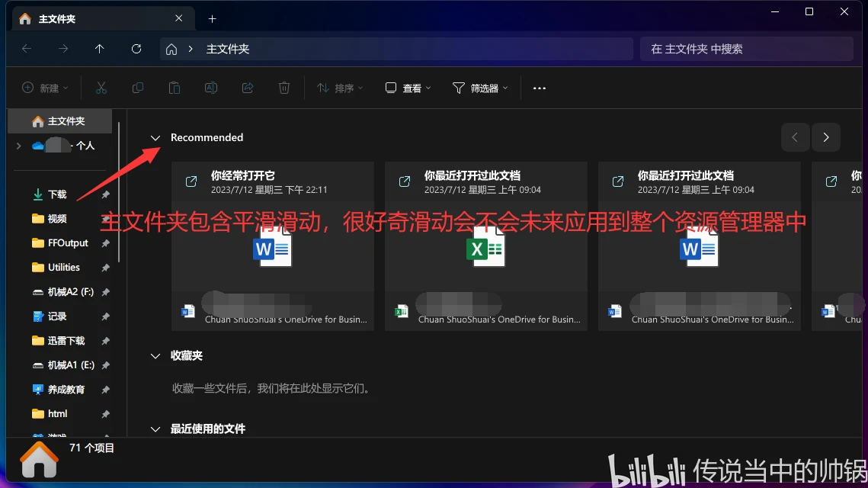Image resolution: width=868 pixels, height=488 pixels.
Task: Open Word document card 你经常打开它
Action: pos(273,246)
